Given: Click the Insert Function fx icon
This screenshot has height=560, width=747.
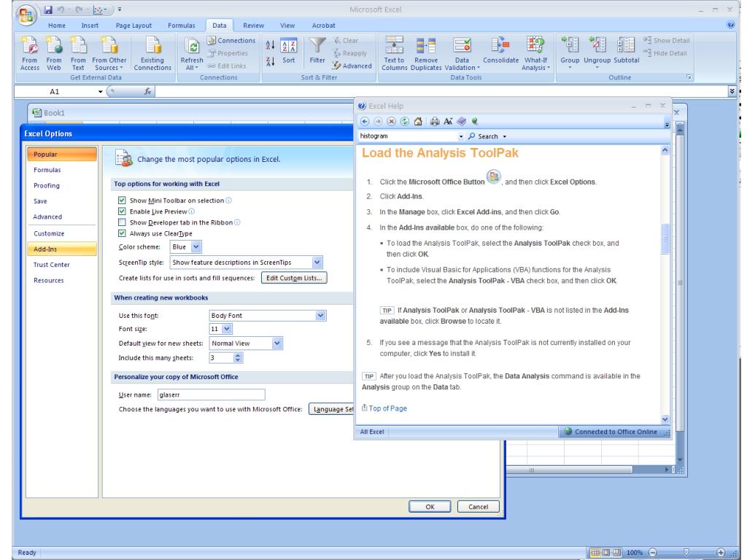Looking at the screenshot, I should click(147, 91).
